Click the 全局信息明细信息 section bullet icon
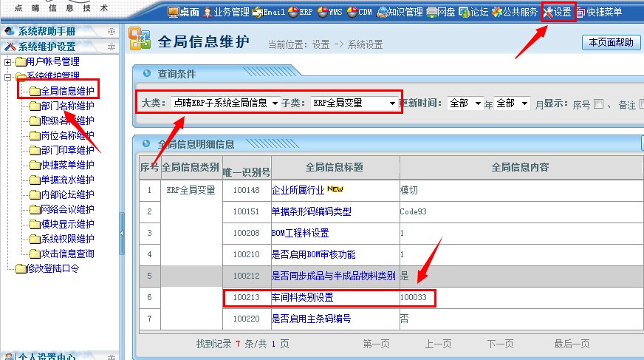 147,143
